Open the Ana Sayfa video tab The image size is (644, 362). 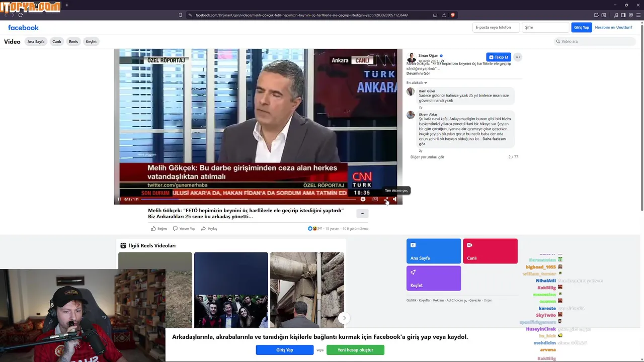pyautogui.click(x=36, y=42)
